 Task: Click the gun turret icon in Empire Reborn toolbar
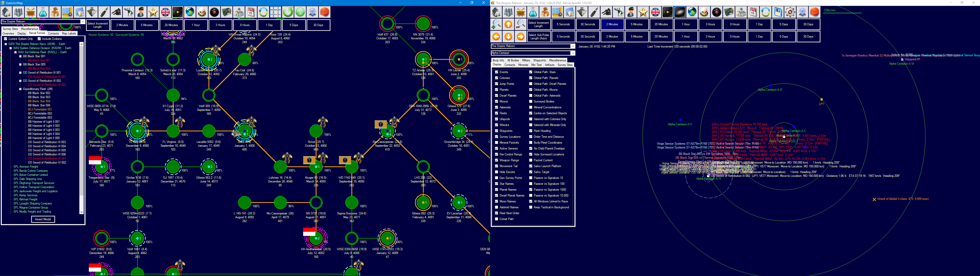(606, 12)
